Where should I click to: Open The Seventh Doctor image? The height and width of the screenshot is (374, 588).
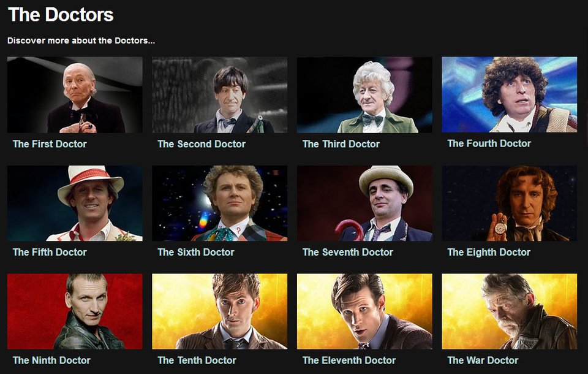click(364, 203)
